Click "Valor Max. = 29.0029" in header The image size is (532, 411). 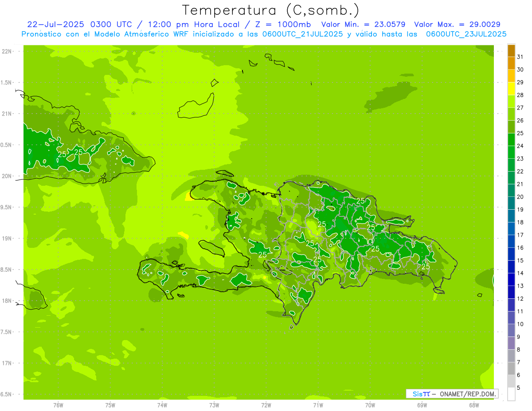(458, 24)
